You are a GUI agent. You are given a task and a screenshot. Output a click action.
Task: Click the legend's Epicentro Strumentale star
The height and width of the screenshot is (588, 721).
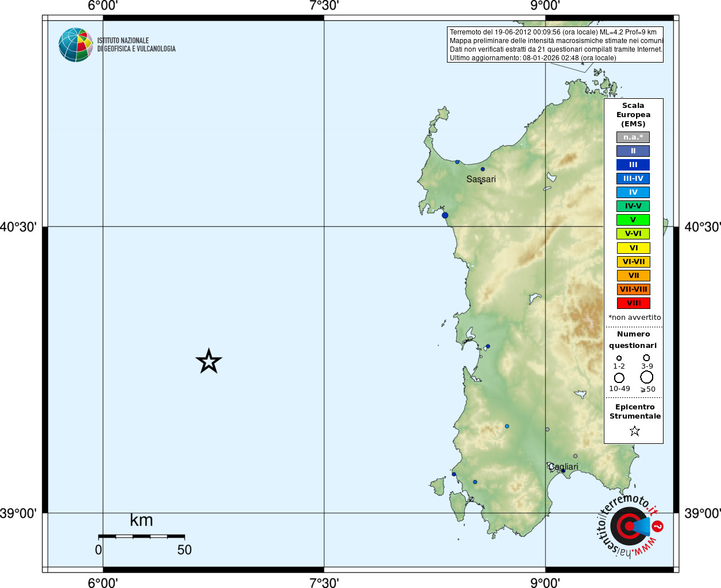point(634,431)
